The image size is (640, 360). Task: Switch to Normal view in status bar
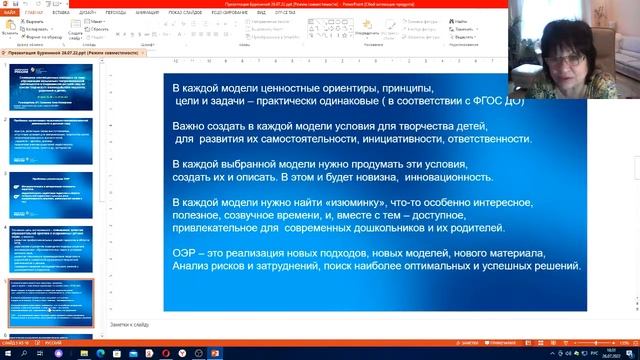pyautogui.click(x=528, y=343)
